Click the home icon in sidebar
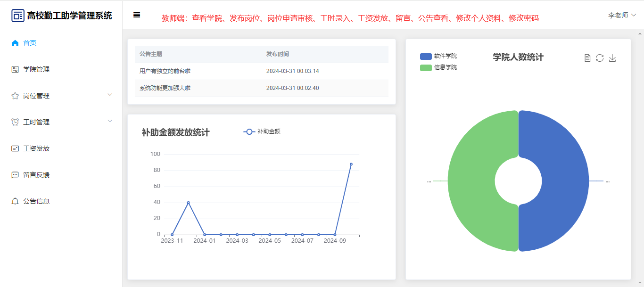 (x=15, y=43)
